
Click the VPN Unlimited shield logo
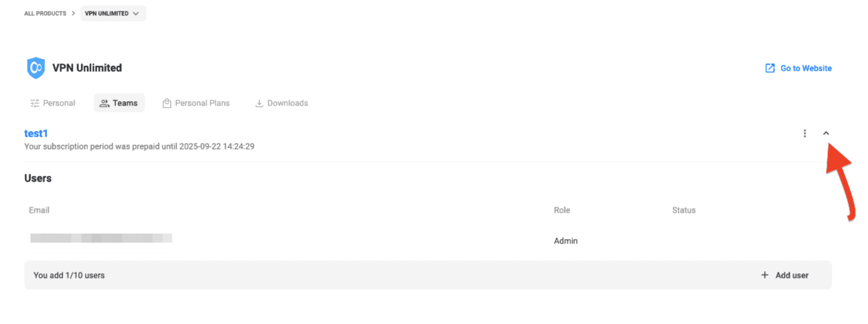[x=36, y=68]
